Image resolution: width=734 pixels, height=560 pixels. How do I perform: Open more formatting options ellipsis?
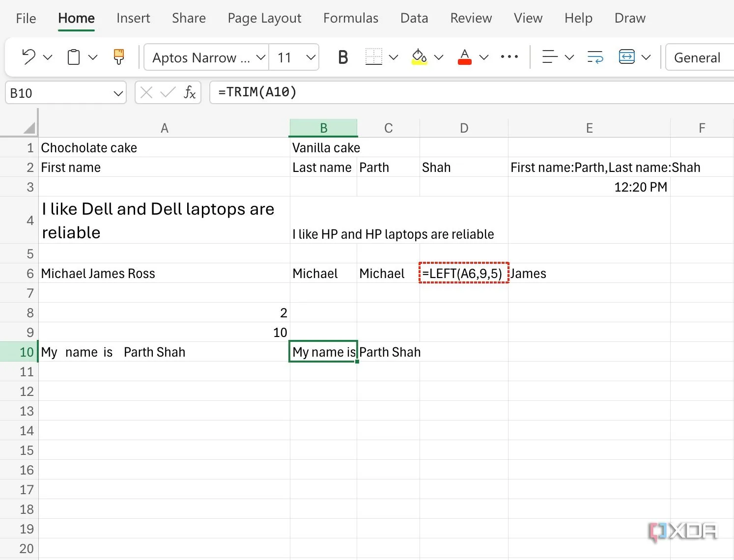pyautogui.click(x=509, y=57)
